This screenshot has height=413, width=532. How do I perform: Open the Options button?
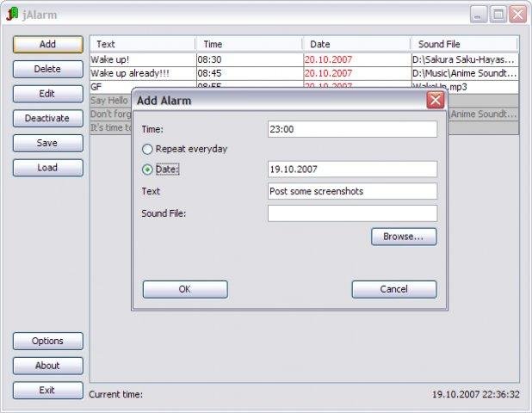point(47,341)
